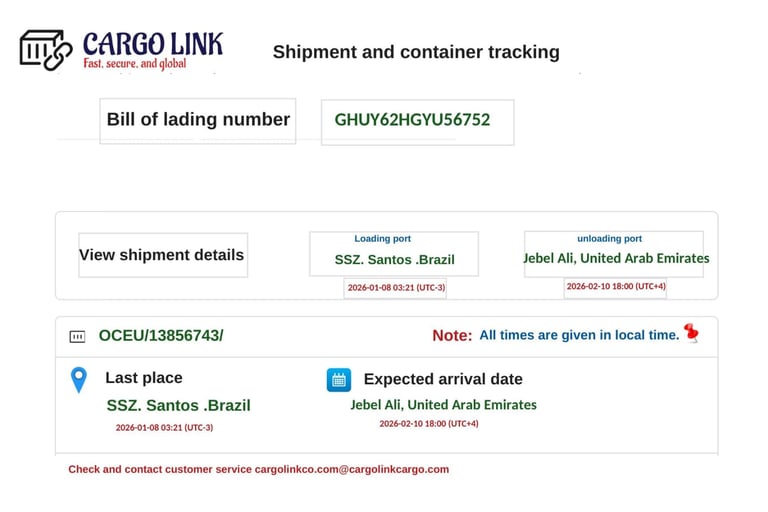Image resolution: width=768 pixels, height=512 pixels.
Task: Click the Bill of lading number label
Action: click(198, 120)
